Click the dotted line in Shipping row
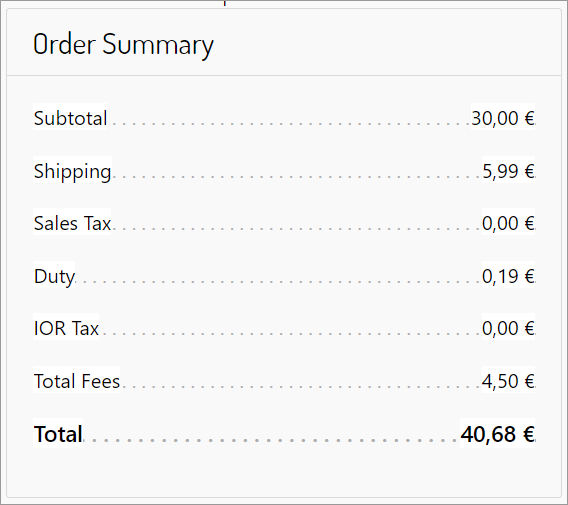The height and width of the screenshot is (505, 568). pyautogui.click(x=298, y=177)
